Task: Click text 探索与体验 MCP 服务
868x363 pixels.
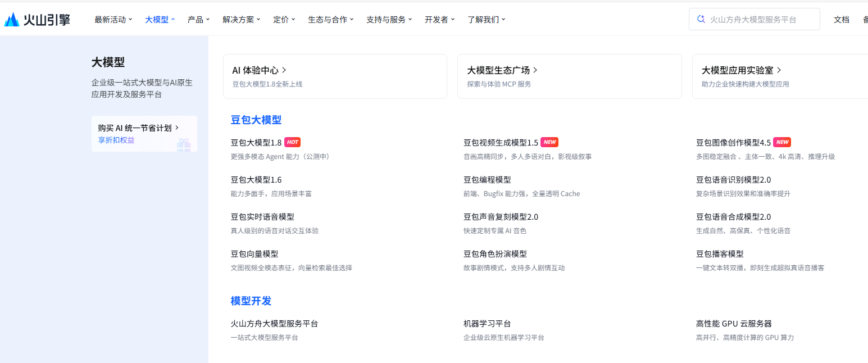Action: point(499,84)
